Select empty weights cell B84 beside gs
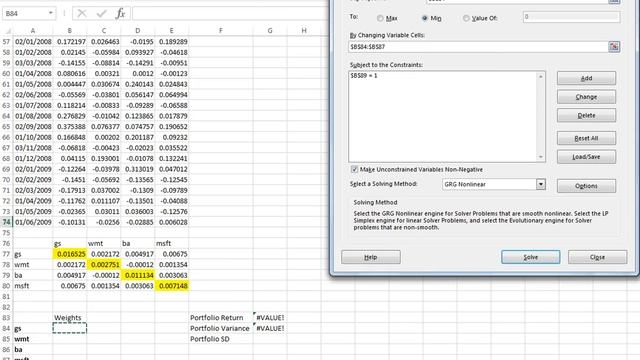This screenshot has height=360, width=640. point(70,328)
